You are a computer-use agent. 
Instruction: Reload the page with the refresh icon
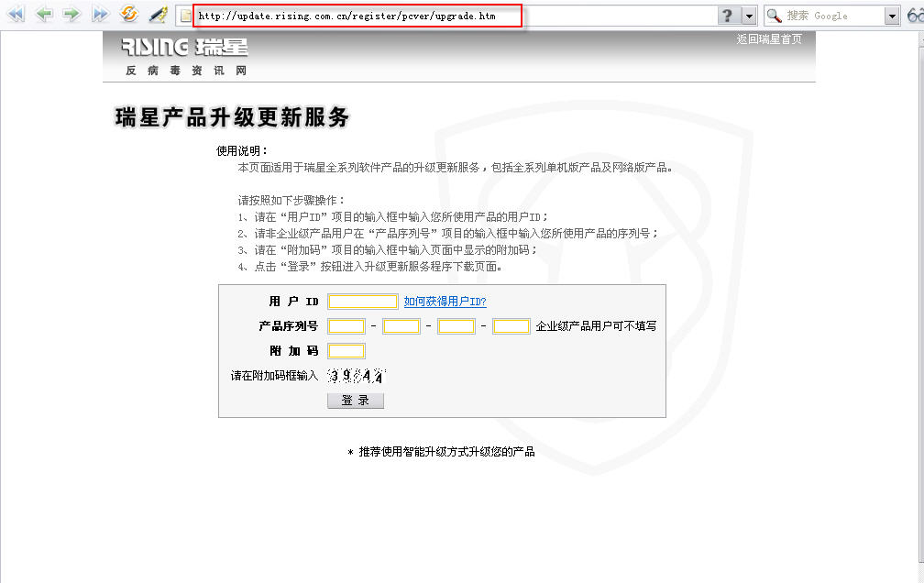[x=128, y=14]
